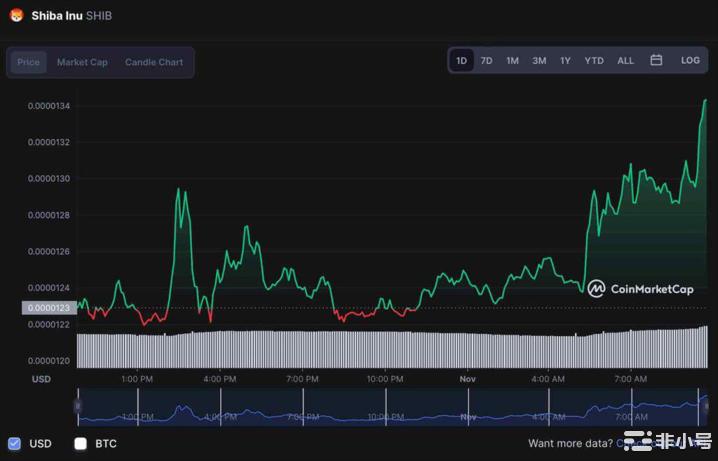Open the calendar date range picker
Screen dimensions: 718x461
pyautogui.click(x=656, y=60)
